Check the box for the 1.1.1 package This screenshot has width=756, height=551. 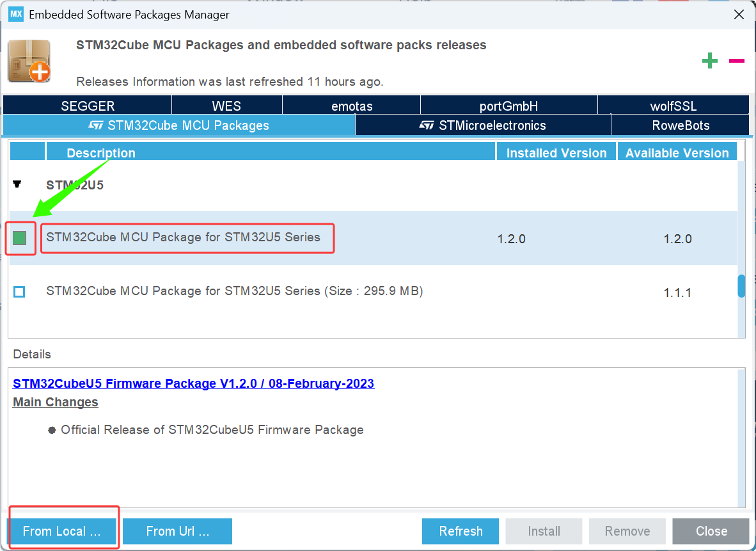19,292
